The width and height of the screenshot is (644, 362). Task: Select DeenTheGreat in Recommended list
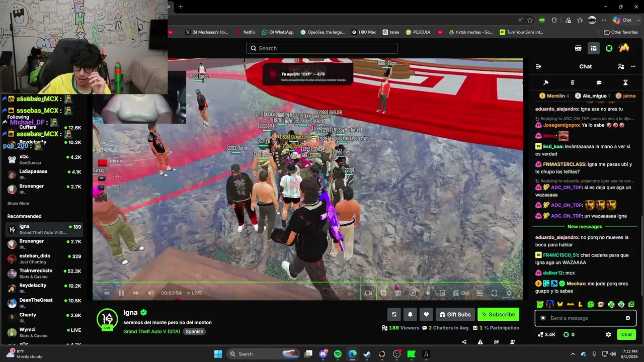(x=44, y=303)
